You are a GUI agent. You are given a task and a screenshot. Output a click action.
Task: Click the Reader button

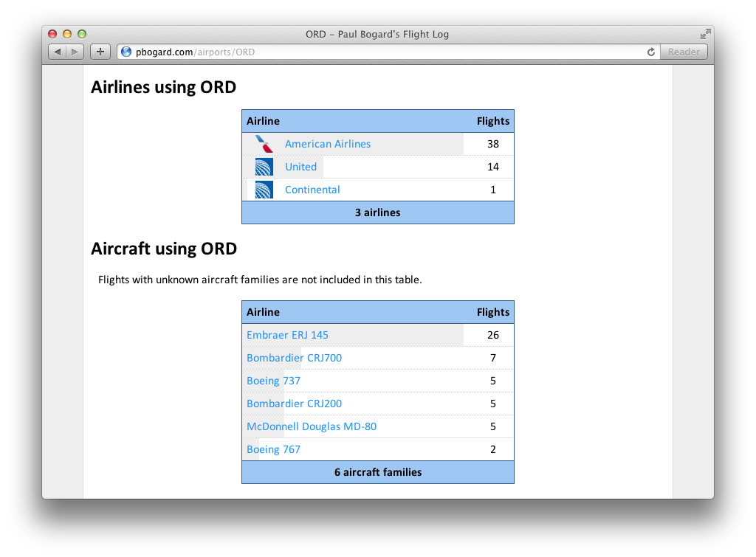tap(684, 52)
